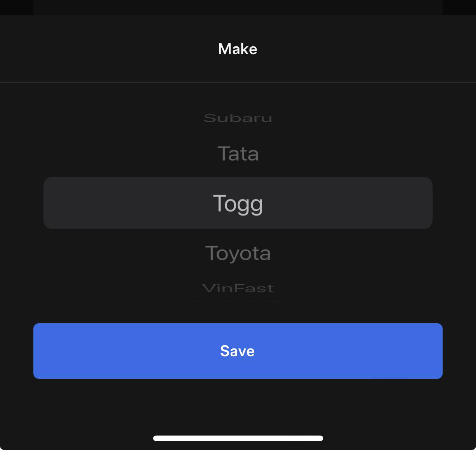Tap the Make header title

(238, 49)
